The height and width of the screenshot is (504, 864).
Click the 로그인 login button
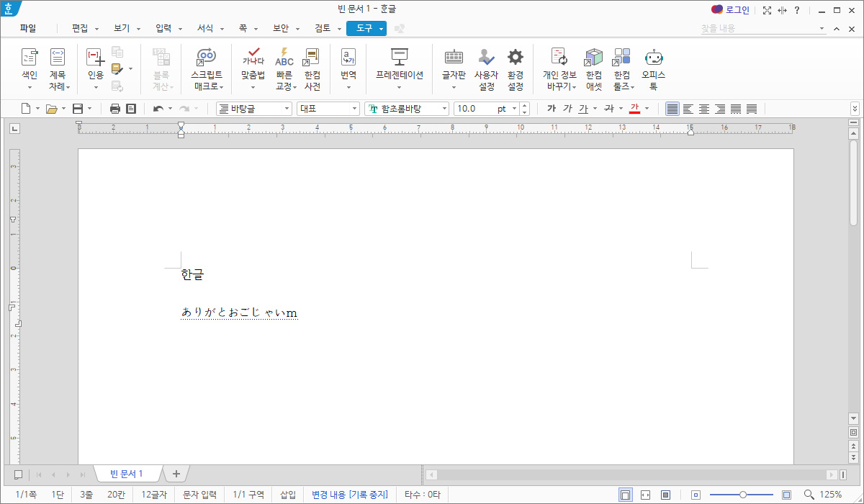pos(731,10)
